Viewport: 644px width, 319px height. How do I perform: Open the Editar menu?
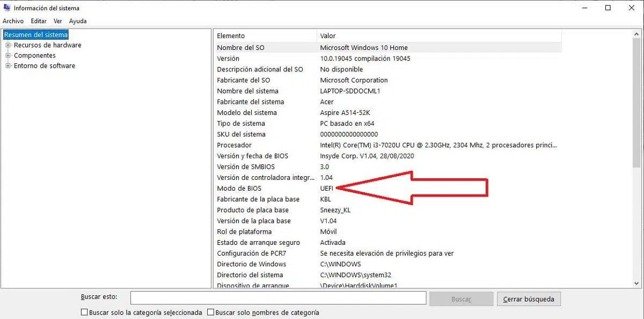[x=39, y=21]
